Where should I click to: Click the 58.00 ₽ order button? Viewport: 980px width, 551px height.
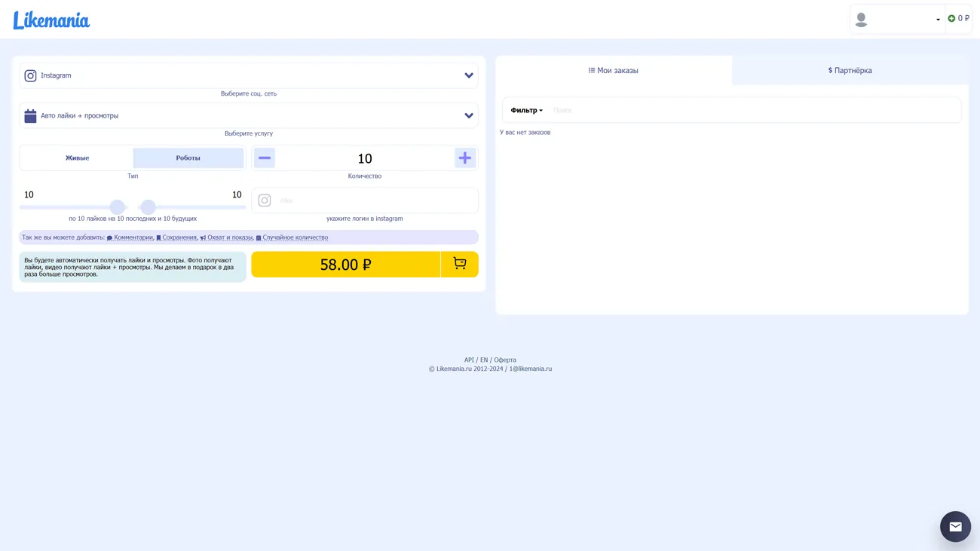(345, 265)
